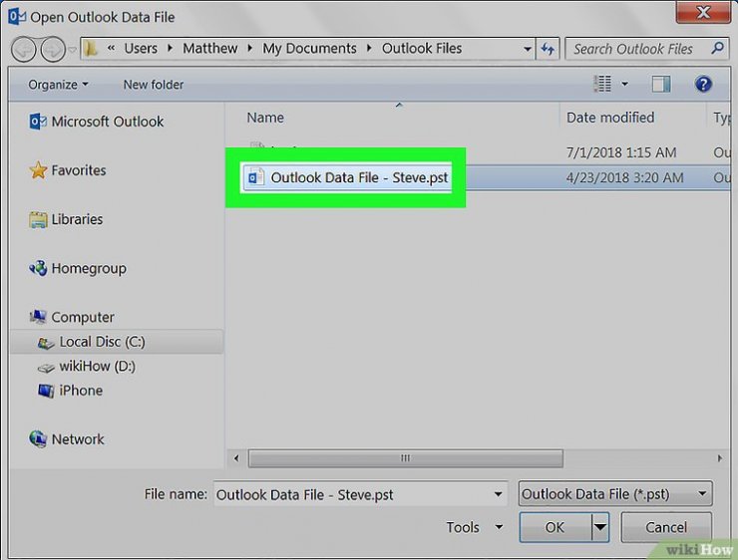
Task: Select Libraries in navigation pane
Action: (77, 219)
